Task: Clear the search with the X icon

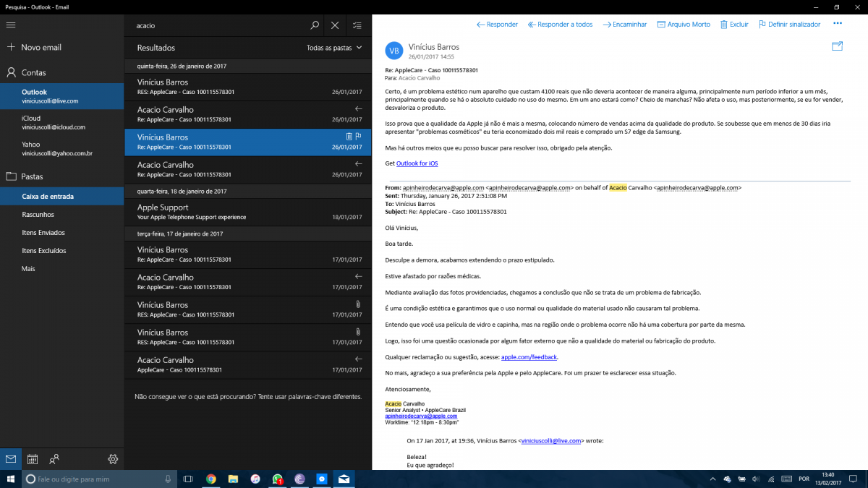Action: click(x=335, y=25)
